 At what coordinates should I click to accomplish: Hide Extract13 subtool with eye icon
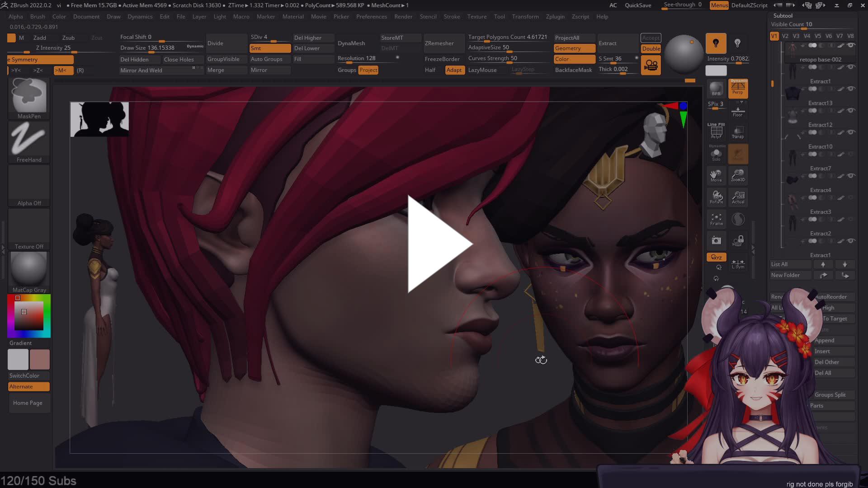pos(851,111)
